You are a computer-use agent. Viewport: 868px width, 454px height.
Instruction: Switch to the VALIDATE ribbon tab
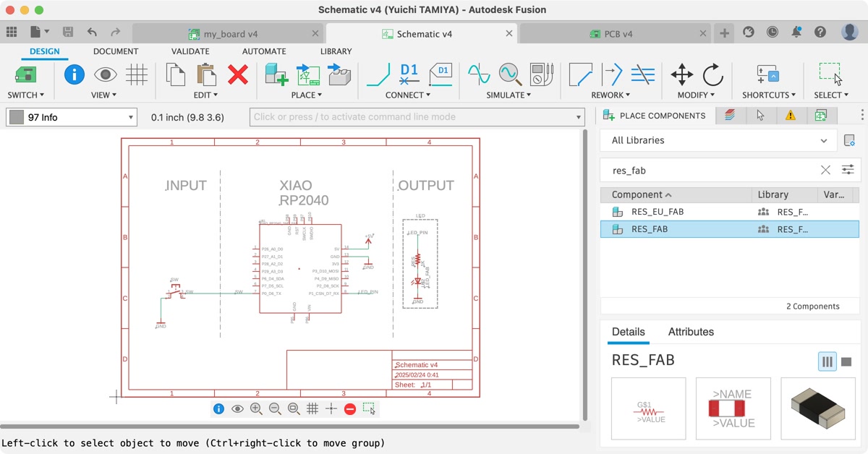(190, 51)
